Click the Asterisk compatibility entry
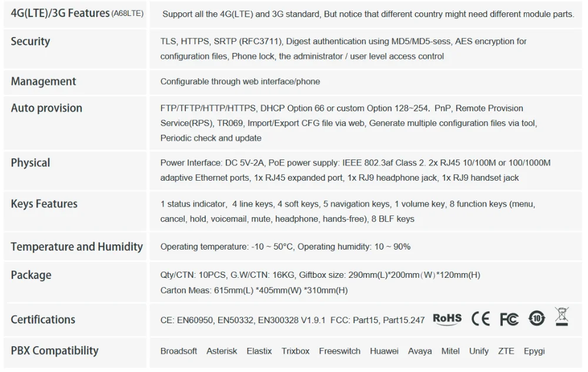Viewport: 588px width, 372px height. pyautogui.click(x=222, y=351)
